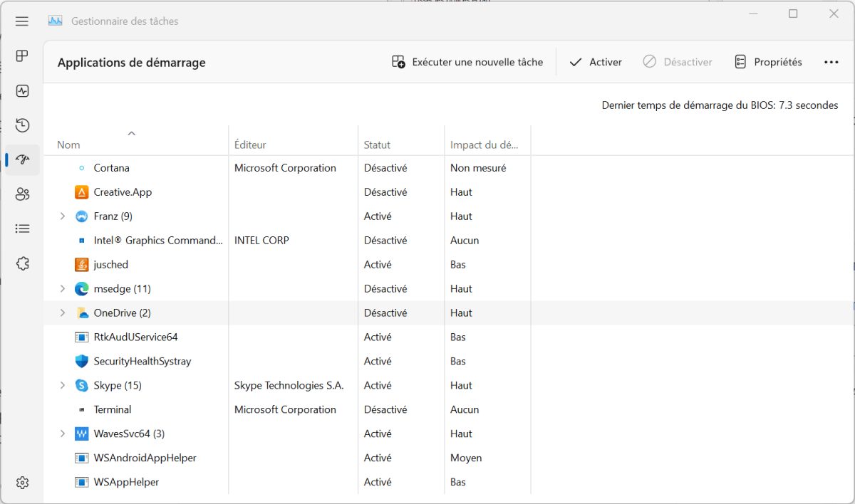This screenshot has width=855, height=504.
Task: Click the Activer button
Action: click(596, 63)
